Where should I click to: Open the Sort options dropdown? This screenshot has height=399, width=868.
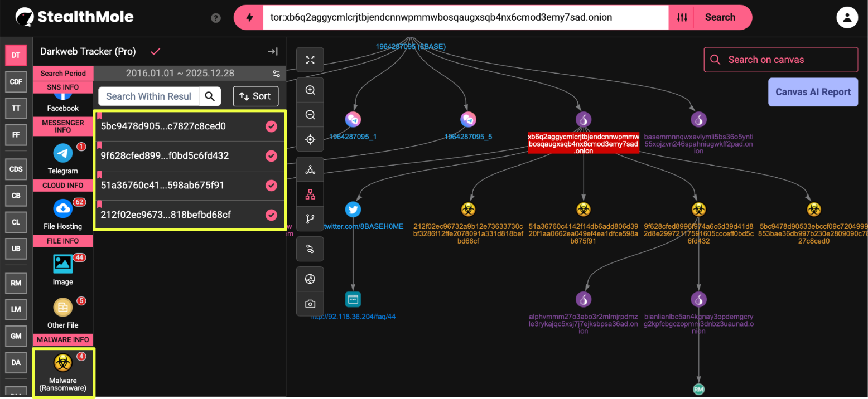tap(255, 96)
